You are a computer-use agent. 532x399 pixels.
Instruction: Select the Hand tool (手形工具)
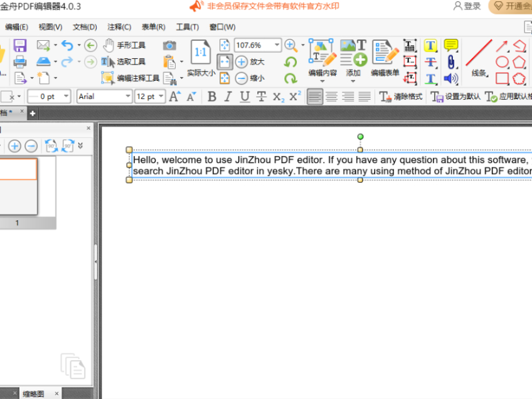(124, 45)
